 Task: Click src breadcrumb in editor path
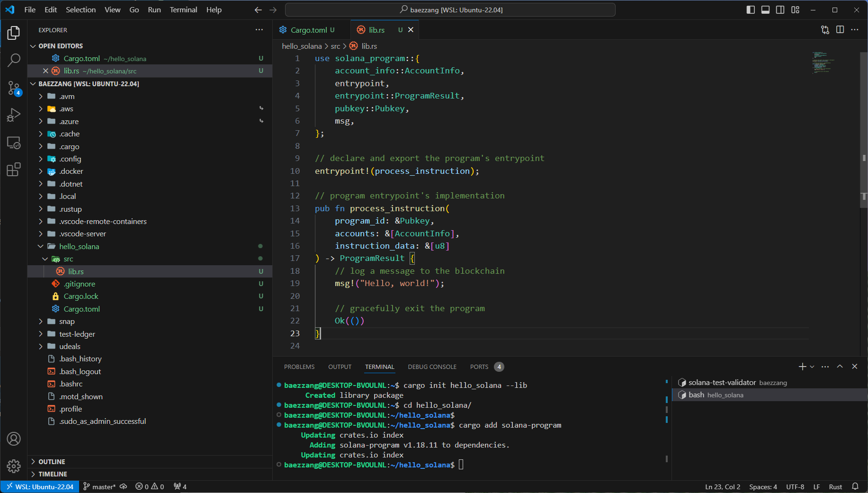coord(335,46)
